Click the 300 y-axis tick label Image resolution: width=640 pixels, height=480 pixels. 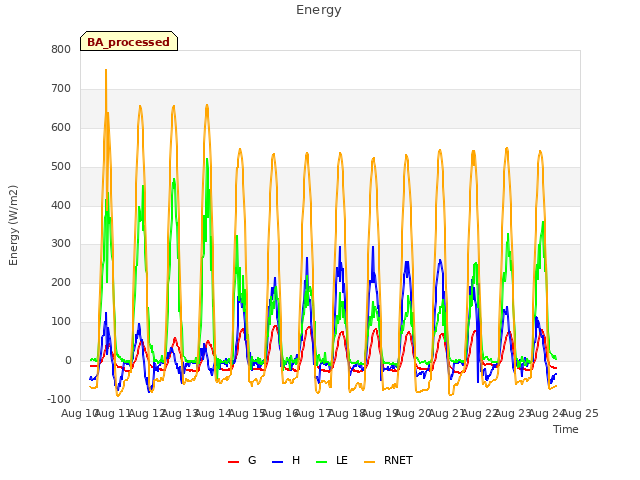pos(61,244)
